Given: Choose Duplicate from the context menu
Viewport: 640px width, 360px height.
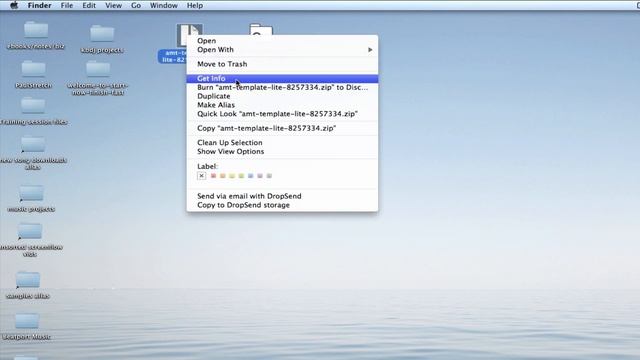Looking at the screenshot, I should [x=282, y=96].
